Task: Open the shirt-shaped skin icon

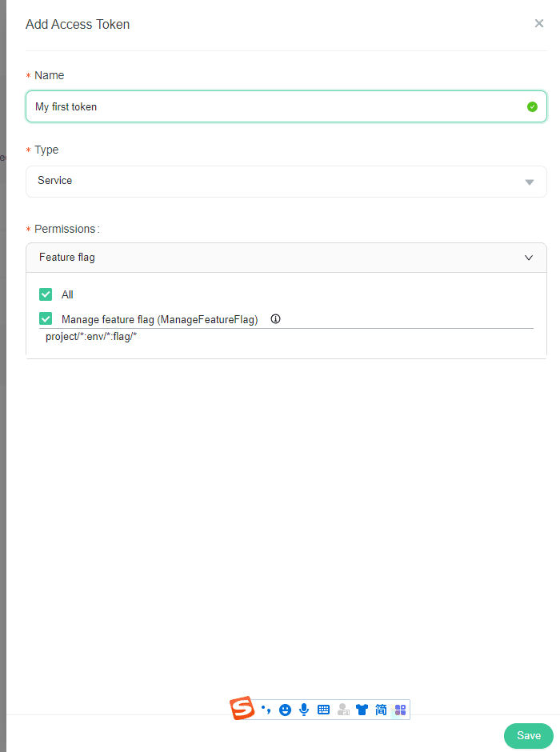Action: 362,710
